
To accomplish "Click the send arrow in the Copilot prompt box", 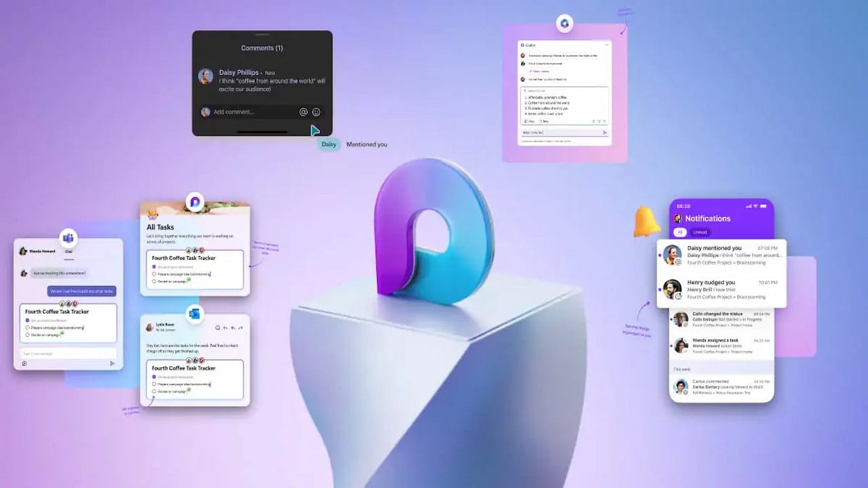I will pyautogui.click(x=605, y=132).
